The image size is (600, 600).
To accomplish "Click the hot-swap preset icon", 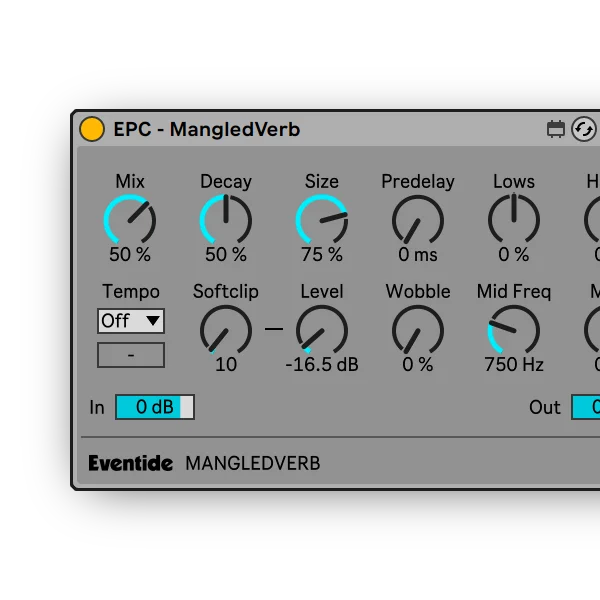I will point(584,129).
